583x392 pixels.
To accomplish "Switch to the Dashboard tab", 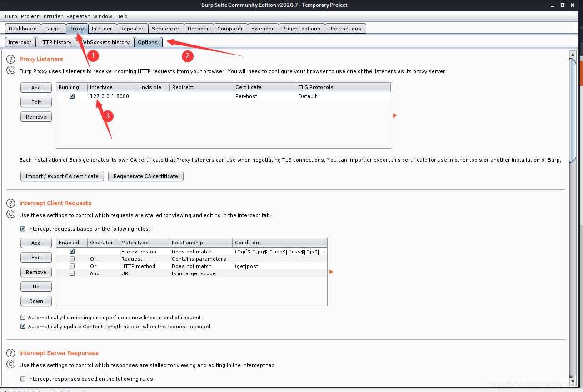I will click(23, 29).
